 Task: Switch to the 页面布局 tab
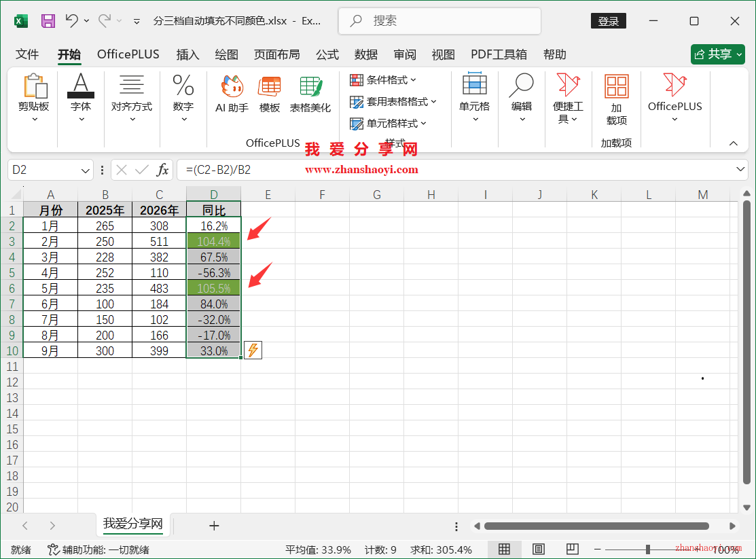(276, 54)
